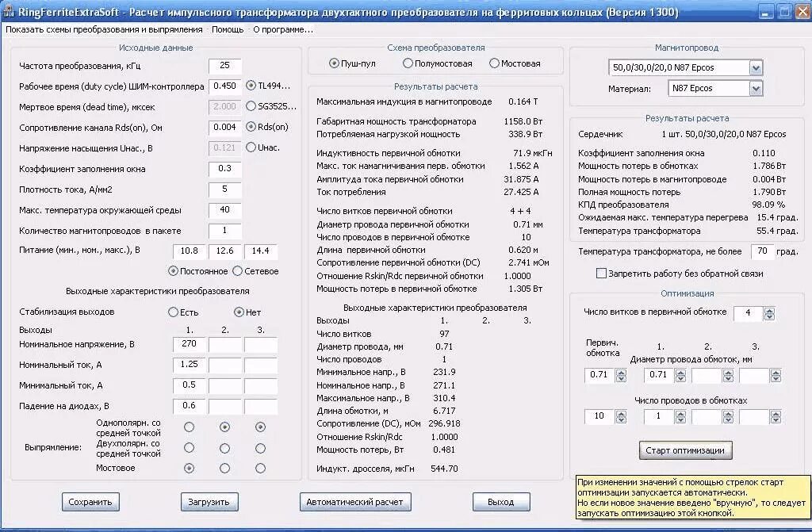
Task: Set output stabilization to Есть
Action: [x=174, y=312]
